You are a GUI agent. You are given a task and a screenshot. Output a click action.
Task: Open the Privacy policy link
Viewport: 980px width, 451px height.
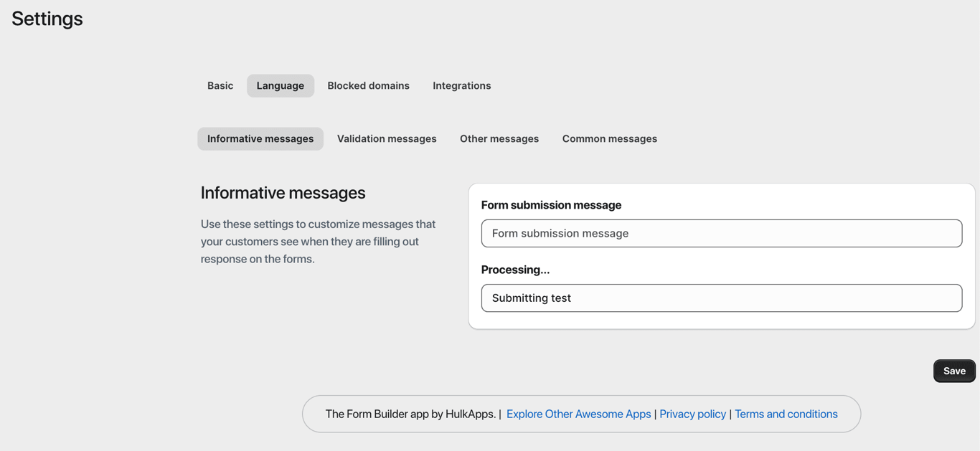click(692, 414)
